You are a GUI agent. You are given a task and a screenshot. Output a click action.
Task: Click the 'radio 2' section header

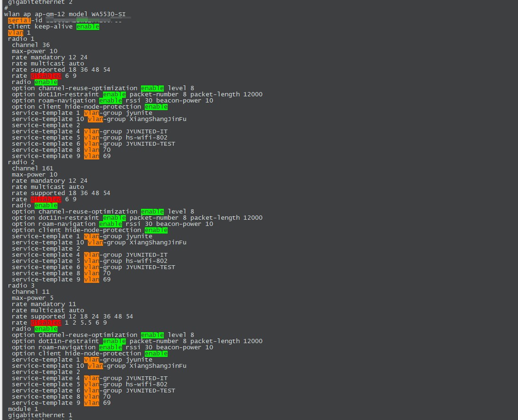[x=21, y=162]
